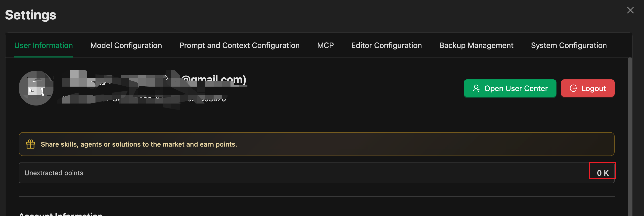The image size is (644, 216).
Task: Click the Unextracted points label
Action: 54,173
